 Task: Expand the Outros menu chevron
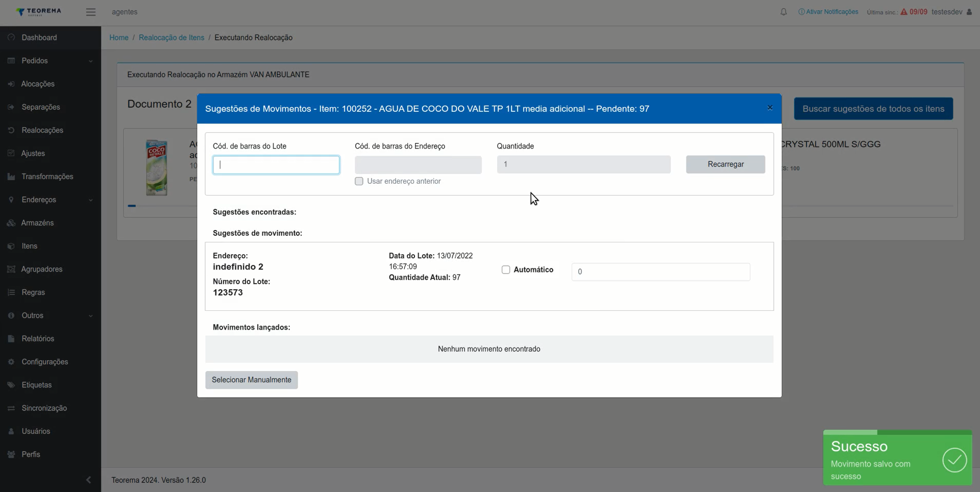90,316
